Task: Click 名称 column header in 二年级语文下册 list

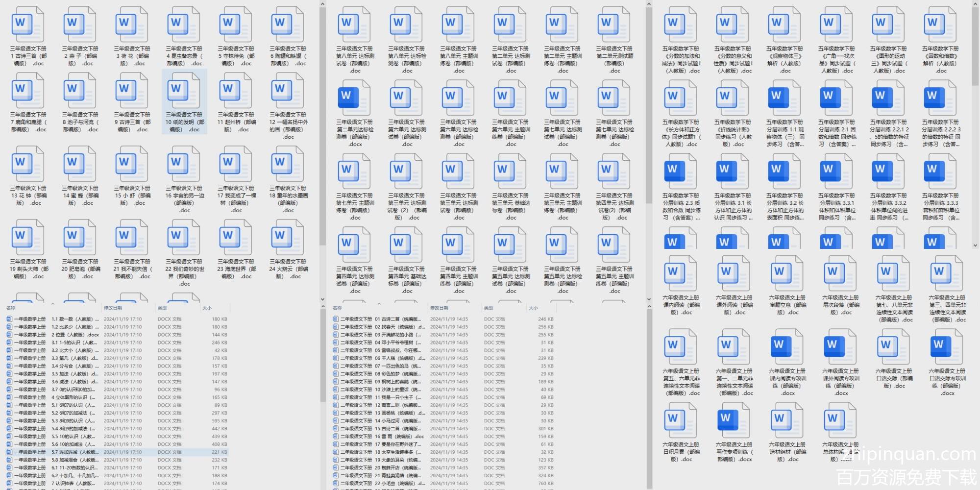Action: point(337,308)
